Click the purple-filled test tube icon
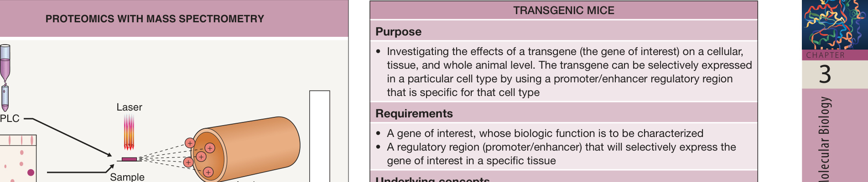This screenshot has height=182, width=868. (x=5, y=63)
